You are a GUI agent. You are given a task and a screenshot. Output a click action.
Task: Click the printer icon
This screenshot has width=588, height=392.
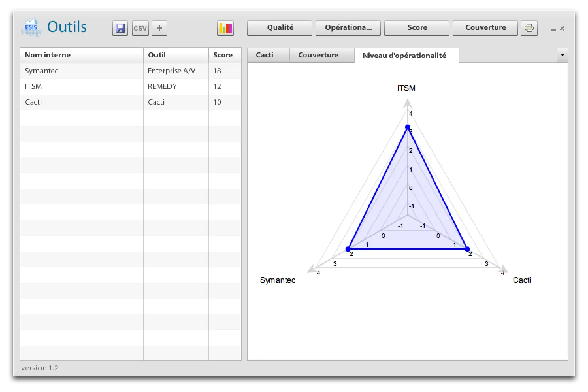(x=529, y=28)
